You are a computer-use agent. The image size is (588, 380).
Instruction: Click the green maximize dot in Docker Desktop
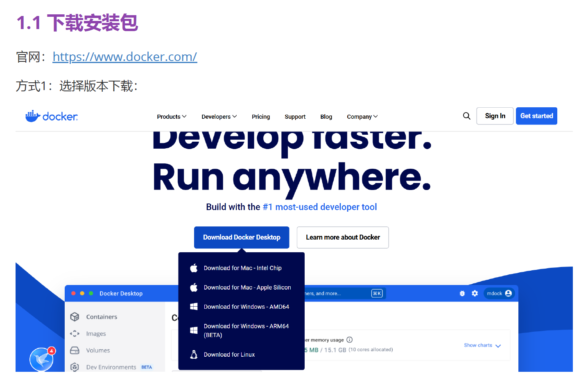pos(91,293)
